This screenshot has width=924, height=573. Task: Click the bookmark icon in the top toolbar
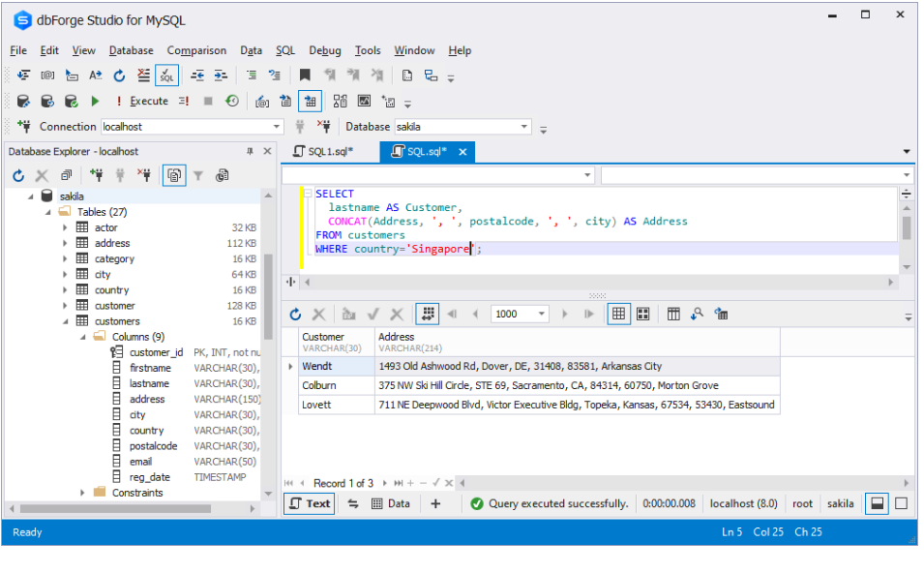tap(305, 75)
